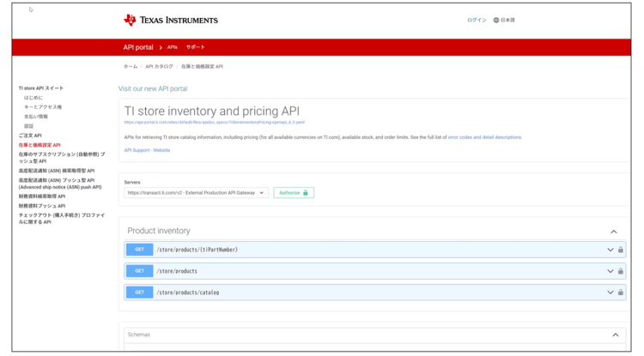This screenshot has height=356, width=644.
Task: Click 在庫と価格設定 API breadcrumb
Action: point(202,66)
